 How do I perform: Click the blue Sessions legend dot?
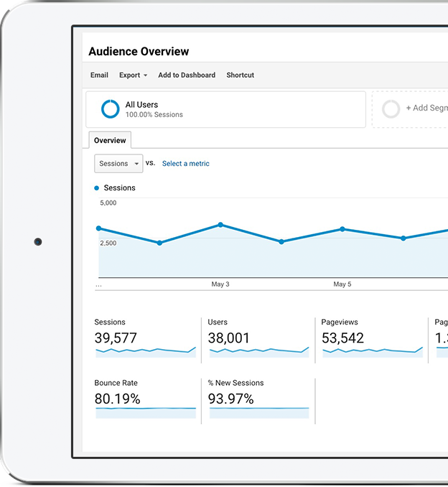click(96, 188)
